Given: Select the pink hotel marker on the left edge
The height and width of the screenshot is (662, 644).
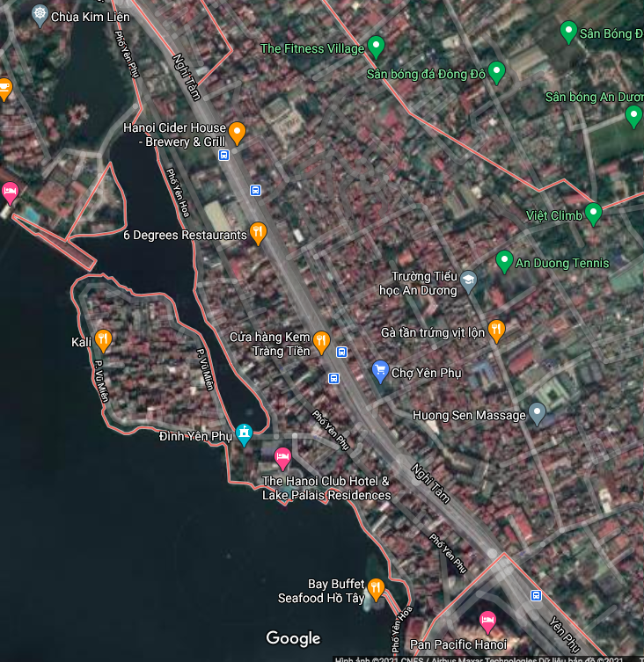Looking at the screenshot, I should click(10, 193).
